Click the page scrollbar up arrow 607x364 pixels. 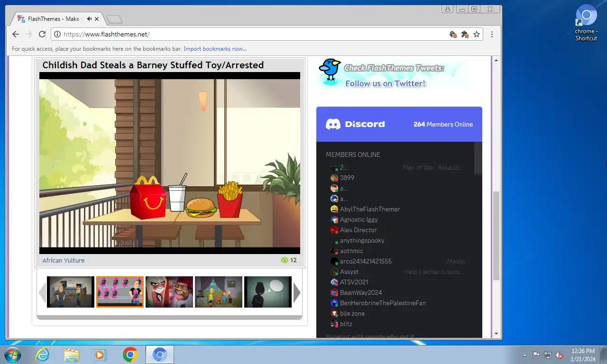pyautogui.click(x=497, y=60)
